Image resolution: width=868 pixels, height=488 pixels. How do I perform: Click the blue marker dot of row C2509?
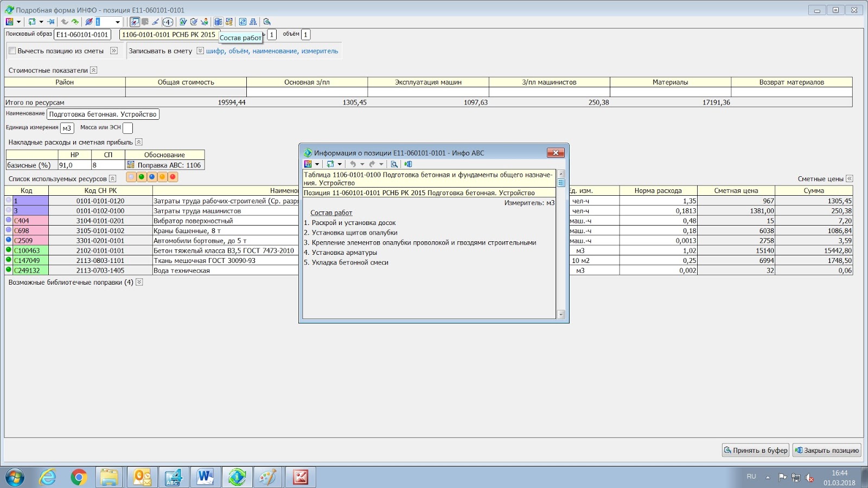pos(9,240)
